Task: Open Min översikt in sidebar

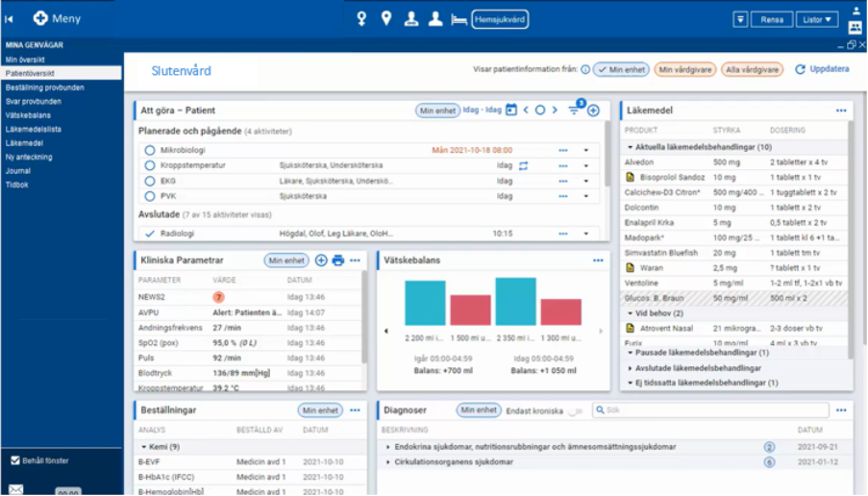Action: pyautogui.click(x=25, y=60)
